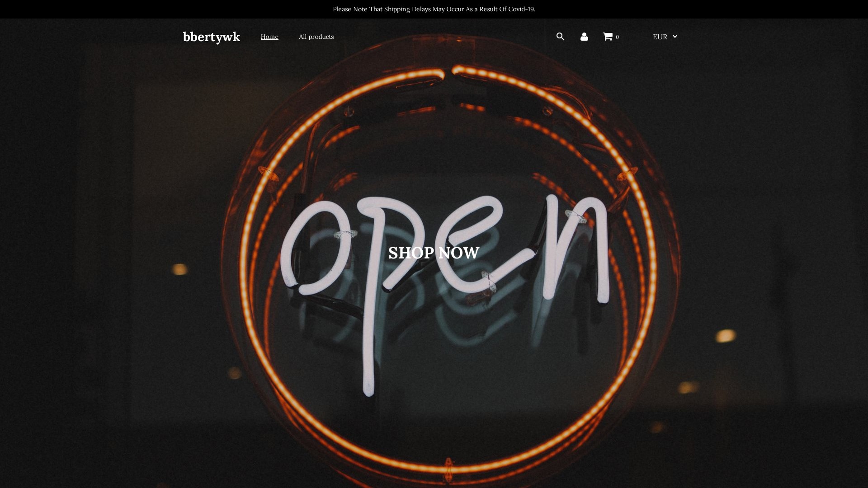Click the letter 'n' of neon sign
Image resolution: width=868 pixels, height=488 pixels.
(576, 249)
